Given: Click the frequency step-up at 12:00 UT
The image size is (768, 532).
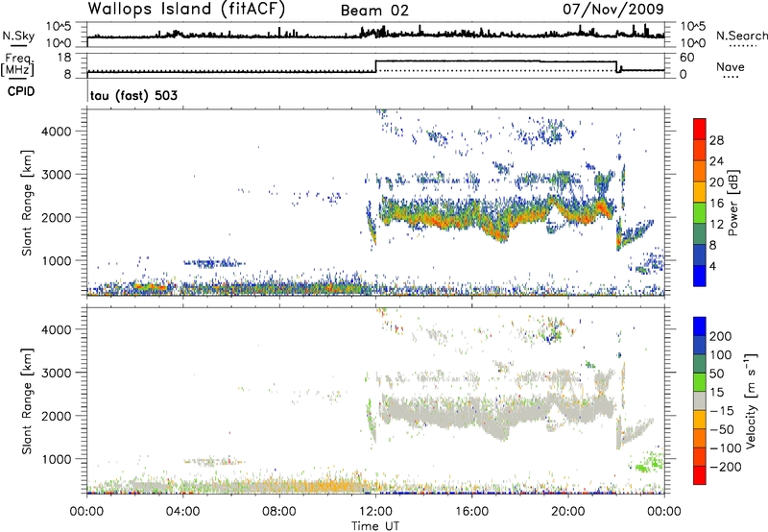Looking at the screenshot, I should click(x=375, y=66).
